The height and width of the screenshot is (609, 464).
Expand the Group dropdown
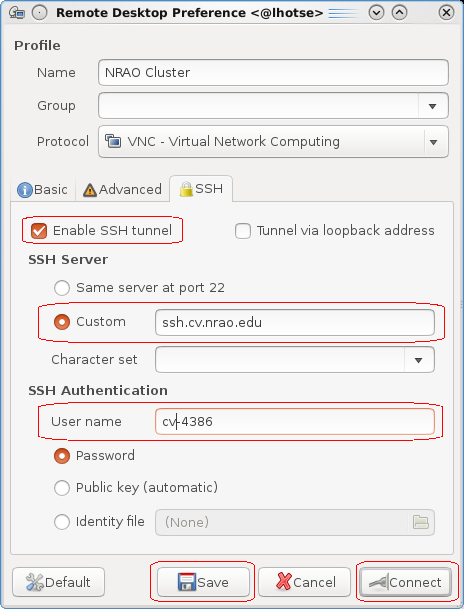pos(433,106)
